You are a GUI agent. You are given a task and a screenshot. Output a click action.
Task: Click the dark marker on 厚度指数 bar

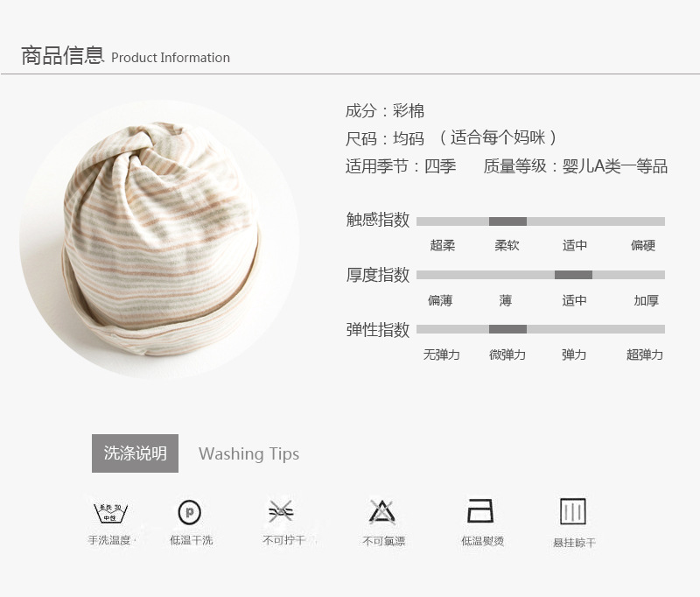coord(573,275)
